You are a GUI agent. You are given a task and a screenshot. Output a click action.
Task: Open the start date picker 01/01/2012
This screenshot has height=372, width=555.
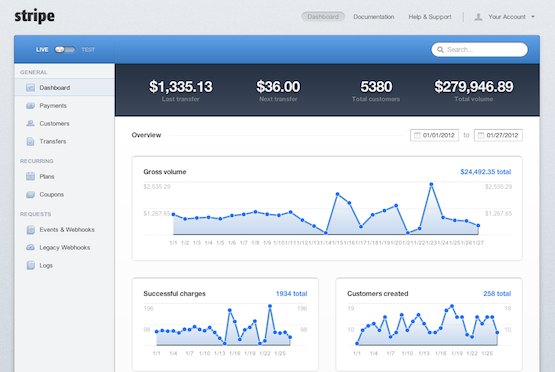coord(434,135)
